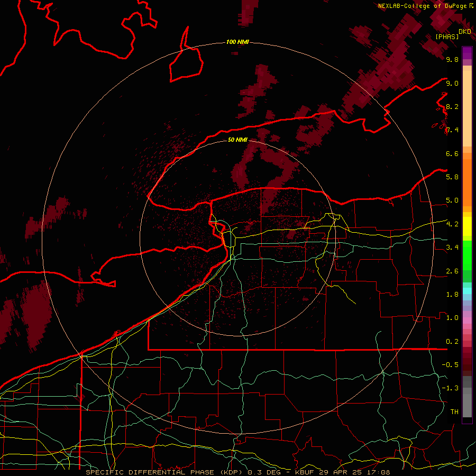Image resolution: width=476 pixels, height=476 pixels.
Task: Click the DKD legend title
Action: 465,32
